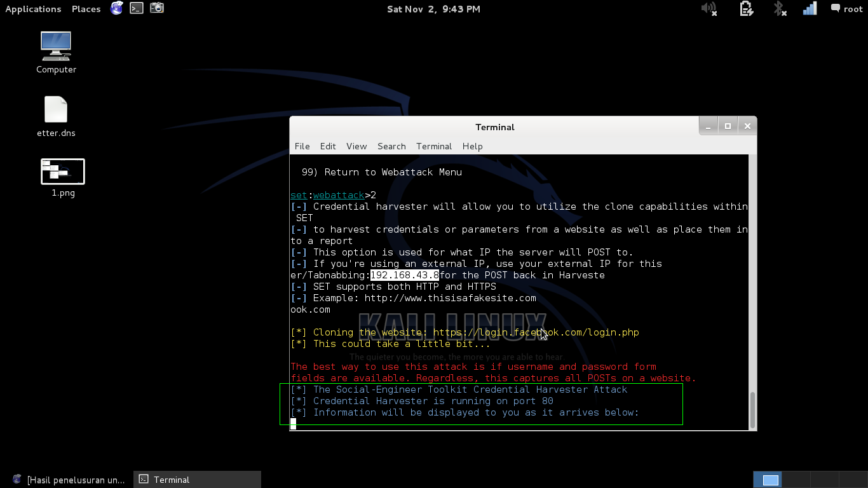Image resolution: width=868 pixels, height=488 pixels.
Task: Select the Computer desktop icon
Action: [56, 53]
